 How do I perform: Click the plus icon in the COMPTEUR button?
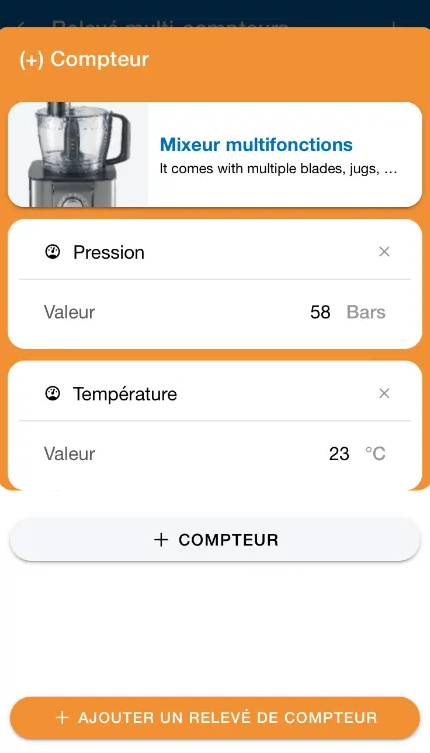161,540
